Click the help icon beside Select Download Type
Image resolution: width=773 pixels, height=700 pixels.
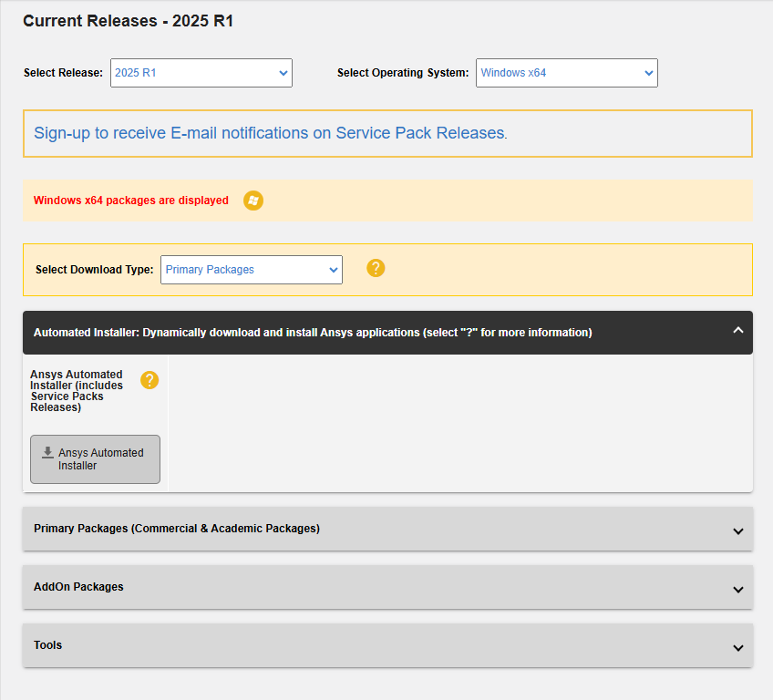376,268
